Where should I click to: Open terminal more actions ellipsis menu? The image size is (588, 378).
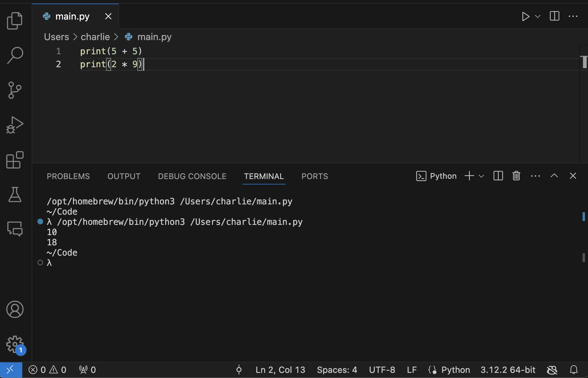[x=535, y=176]
